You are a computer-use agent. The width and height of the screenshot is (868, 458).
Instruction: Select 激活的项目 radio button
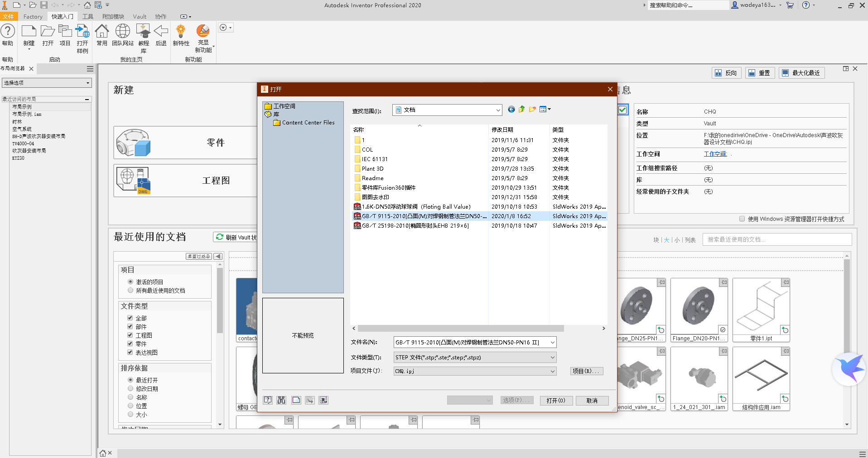tap(130, 281)
